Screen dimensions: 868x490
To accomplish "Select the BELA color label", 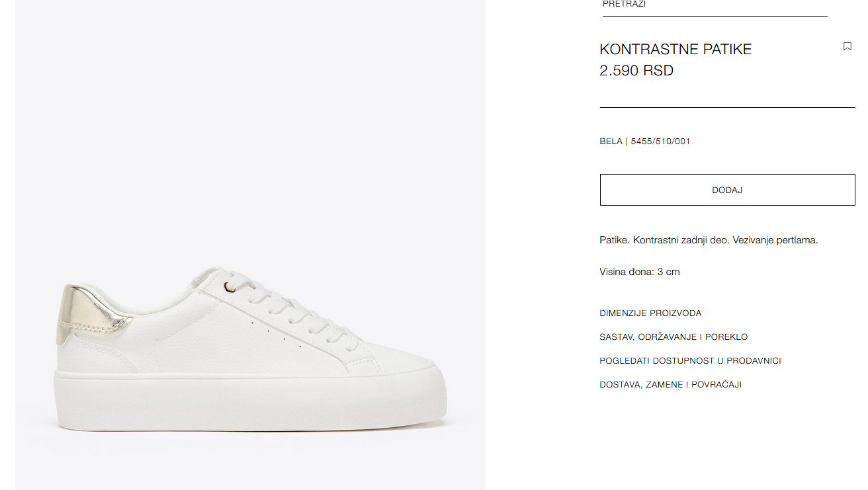I will [x=611, y=142].
